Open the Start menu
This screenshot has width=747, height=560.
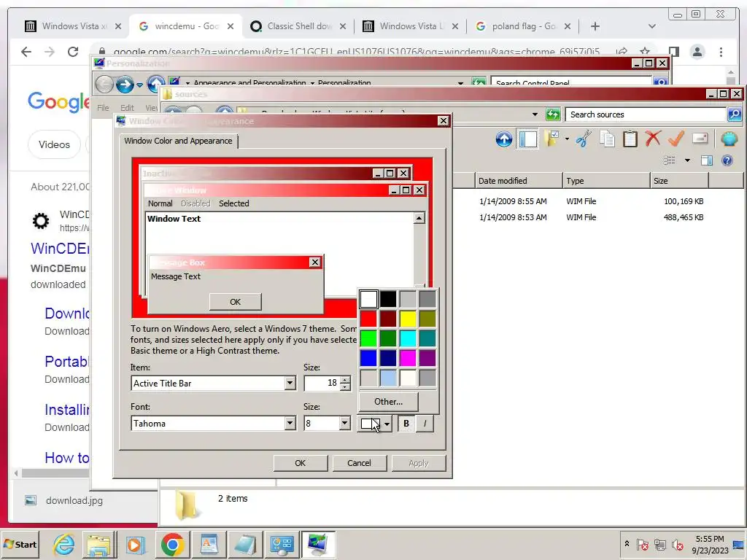point(20,544)
